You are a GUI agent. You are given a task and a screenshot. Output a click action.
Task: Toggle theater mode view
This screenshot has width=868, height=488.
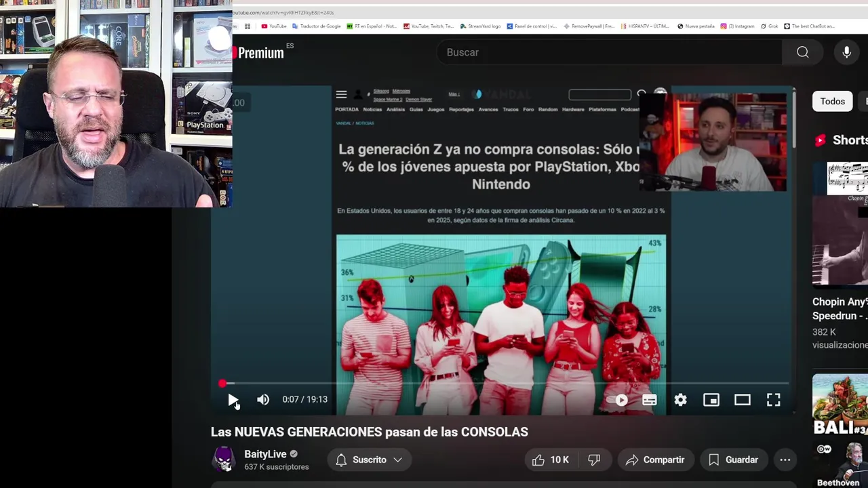pos(743,400)
